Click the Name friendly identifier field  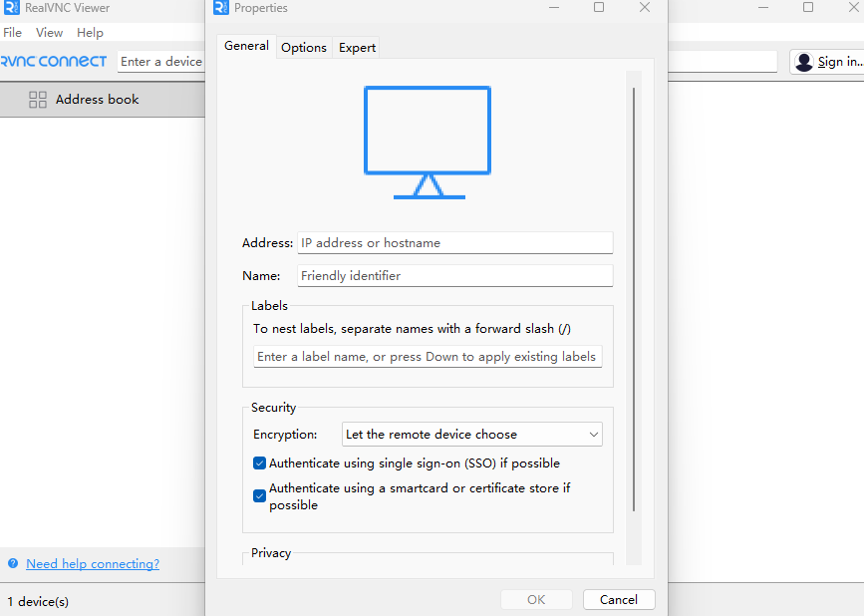point(455,275)
